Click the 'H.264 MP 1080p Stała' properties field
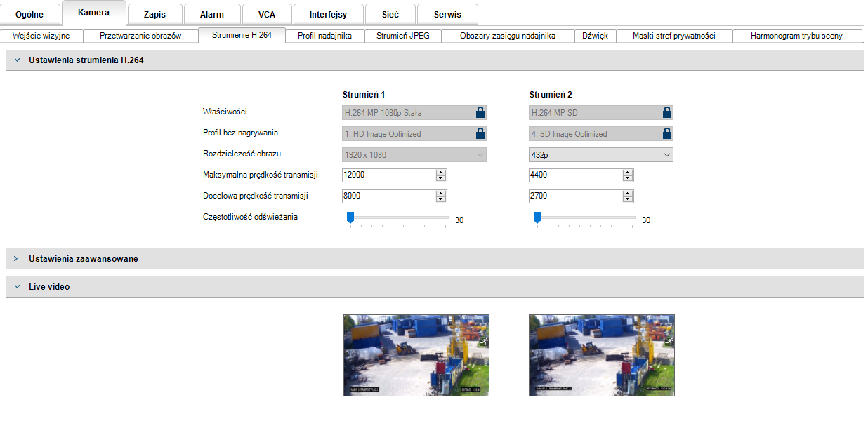Viewport: 868px width, 421px height. [x=414, y=112]
